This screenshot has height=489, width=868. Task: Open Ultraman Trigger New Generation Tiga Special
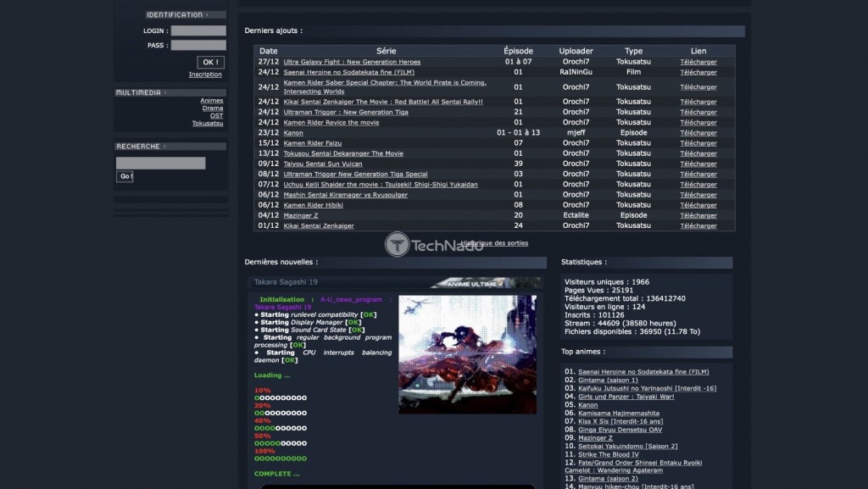(355, 175)
